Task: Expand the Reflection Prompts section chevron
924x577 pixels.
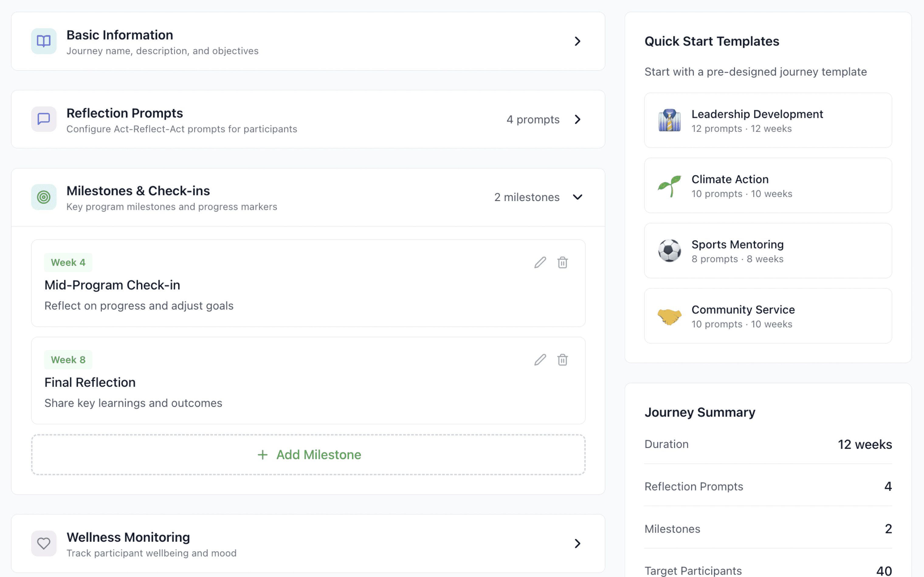Action: pos(577,119)
